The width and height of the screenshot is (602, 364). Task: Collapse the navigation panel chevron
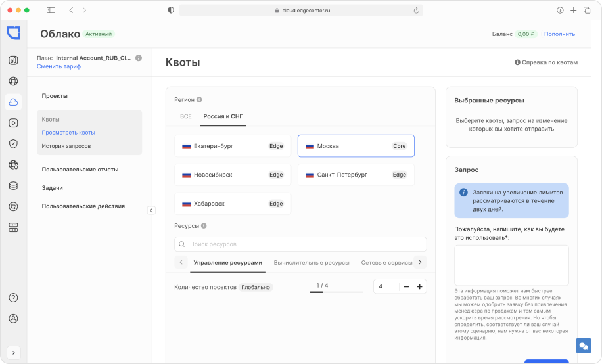pos(151,210)
